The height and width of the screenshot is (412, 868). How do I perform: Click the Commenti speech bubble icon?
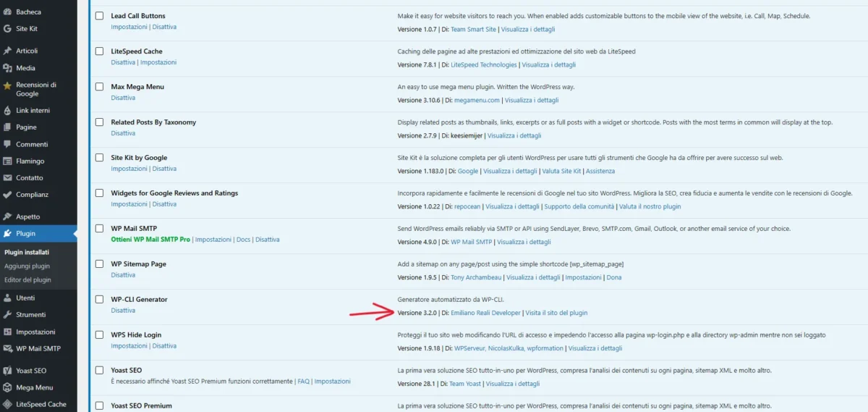(7, 144)
